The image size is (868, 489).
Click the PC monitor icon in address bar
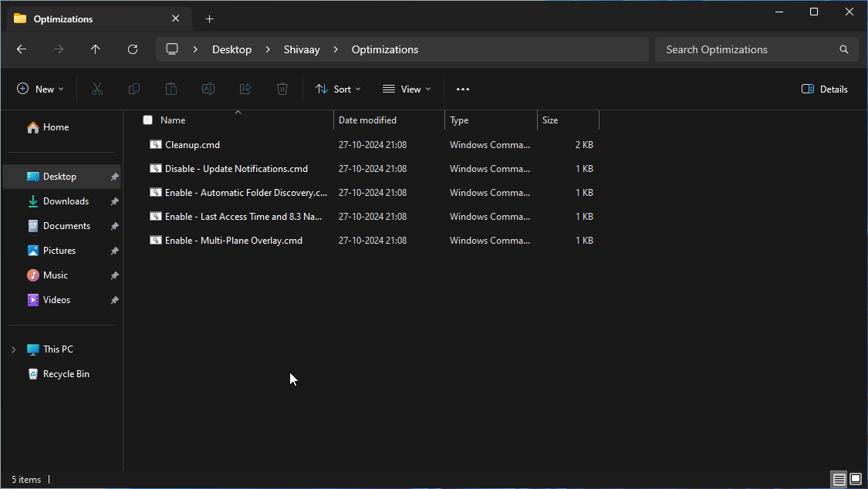point(172,49)
